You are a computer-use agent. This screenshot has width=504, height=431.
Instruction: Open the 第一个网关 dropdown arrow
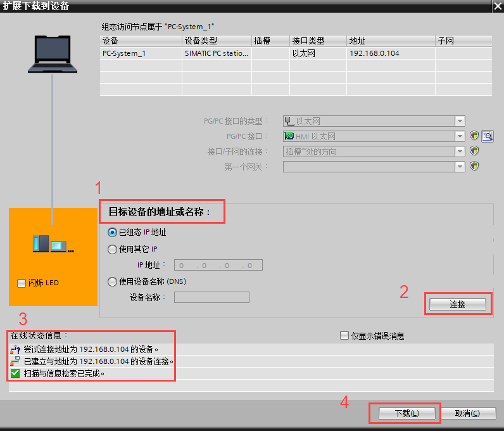click(x=460, y=167)
